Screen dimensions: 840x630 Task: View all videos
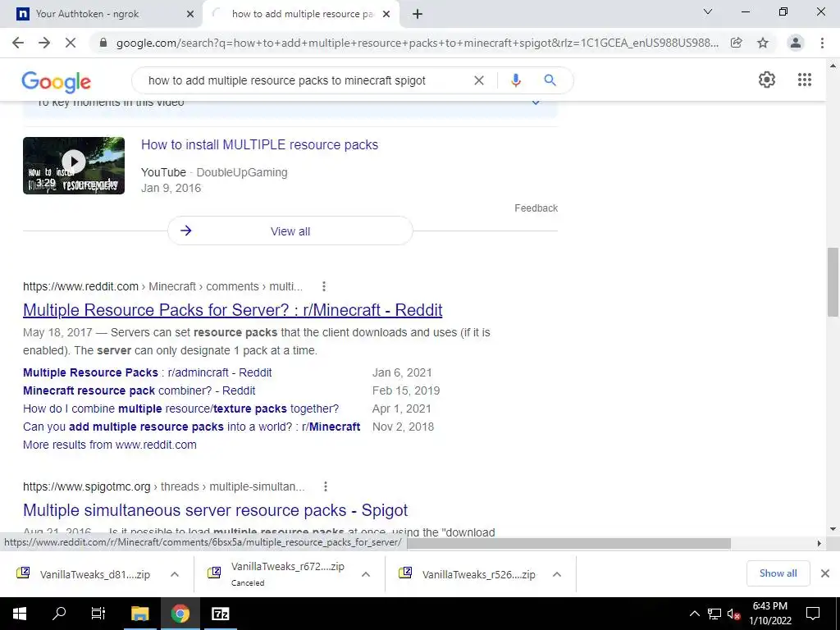[290, 231]
